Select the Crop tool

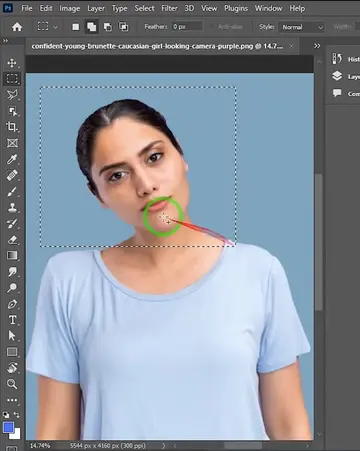pyautogui.click(x=12, y=127)
